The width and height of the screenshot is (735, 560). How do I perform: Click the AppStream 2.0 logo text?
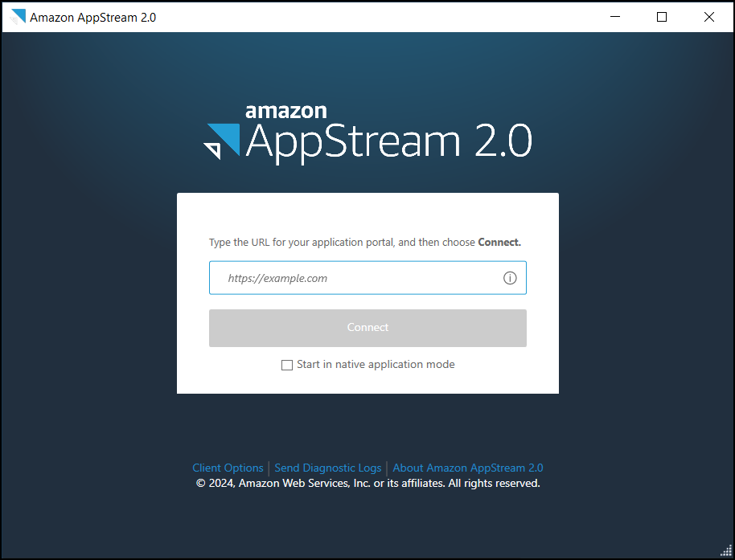[x=389, y=141]
